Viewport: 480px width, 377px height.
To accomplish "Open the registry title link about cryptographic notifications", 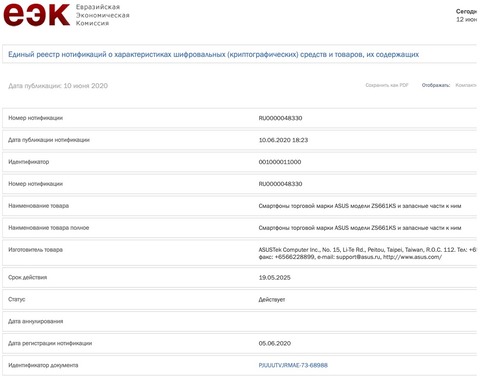I will tap(213, 54).
